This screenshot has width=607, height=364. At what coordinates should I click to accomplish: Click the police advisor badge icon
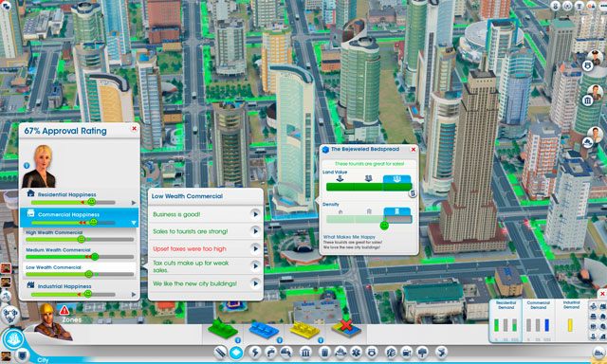point(588,65)
